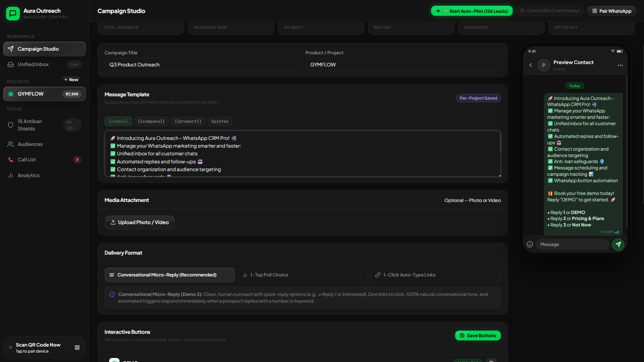Edit the Campaign Title field
The width and height of the screenshot is (644, 362).
[x=202, y=65]
